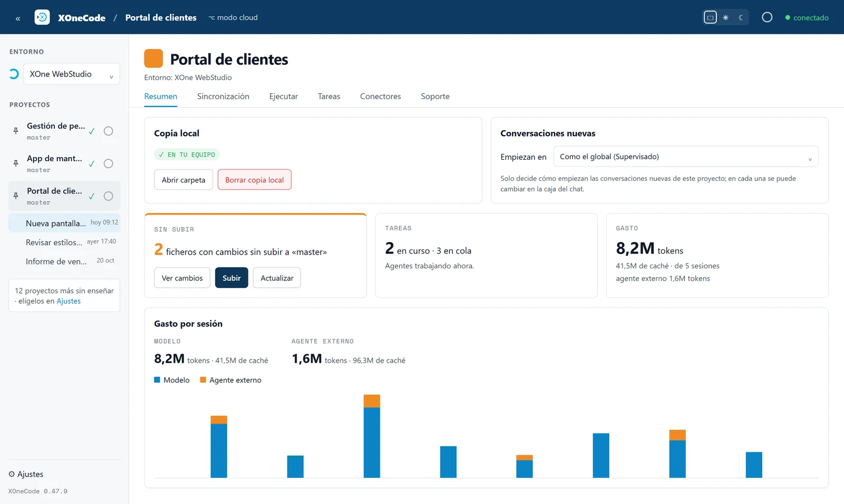Click Borrar copia local button
The height and width of the screenshot is (504, 844).
(x=254, y=180)
